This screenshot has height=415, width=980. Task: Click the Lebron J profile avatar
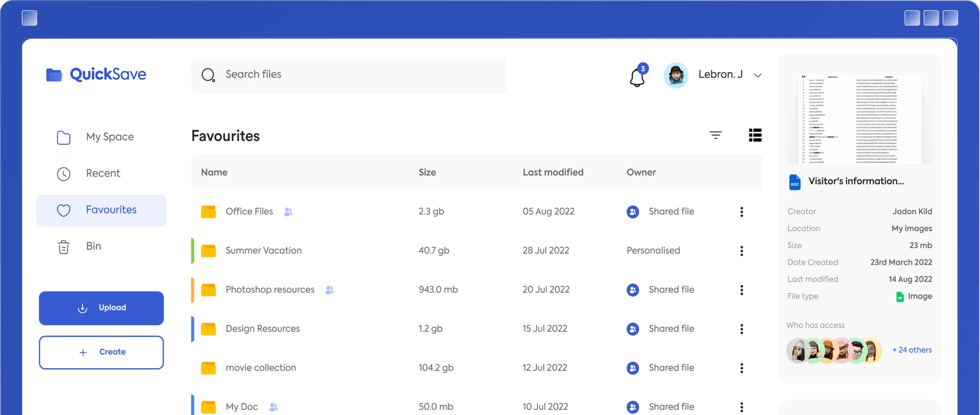click(x=676, y=75)
